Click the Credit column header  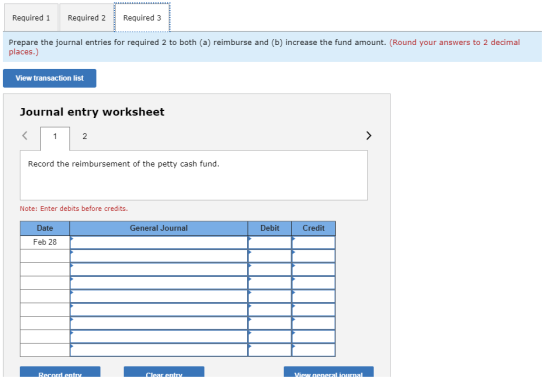tap(314, 228)
